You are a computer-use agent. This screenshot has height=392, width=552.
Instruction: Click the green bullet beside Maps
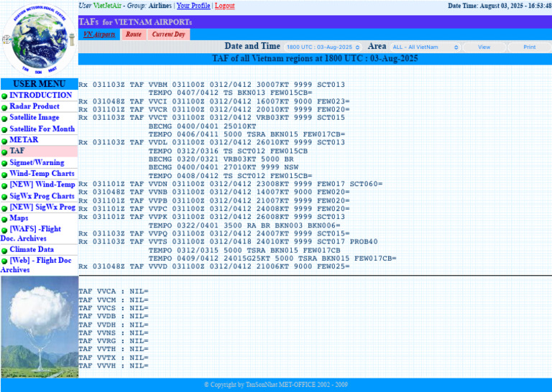[4, 220]
